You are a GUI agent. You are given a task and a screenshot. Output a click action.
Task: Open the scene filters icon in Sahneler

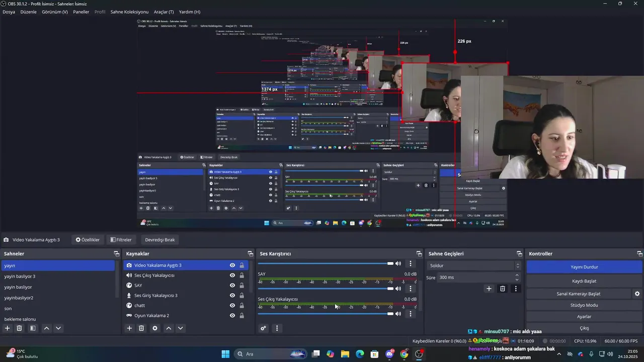[x=33, y=328]
